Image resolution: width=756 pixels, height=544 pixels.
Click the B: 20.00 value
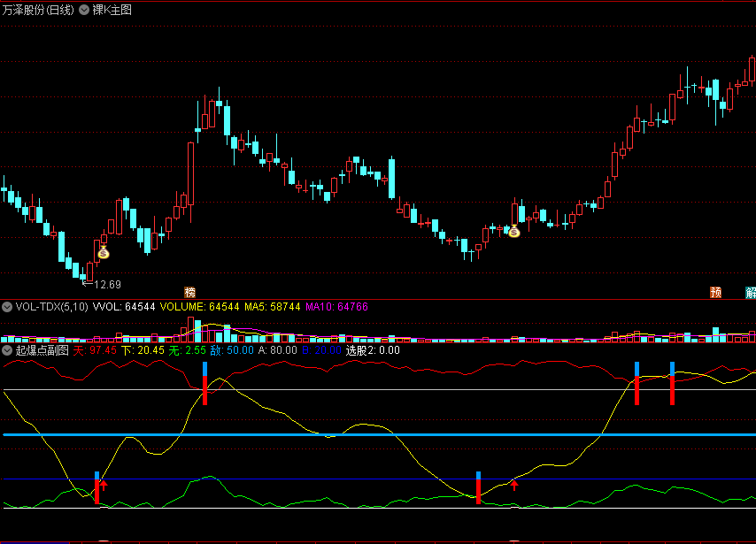click(321, 350)
